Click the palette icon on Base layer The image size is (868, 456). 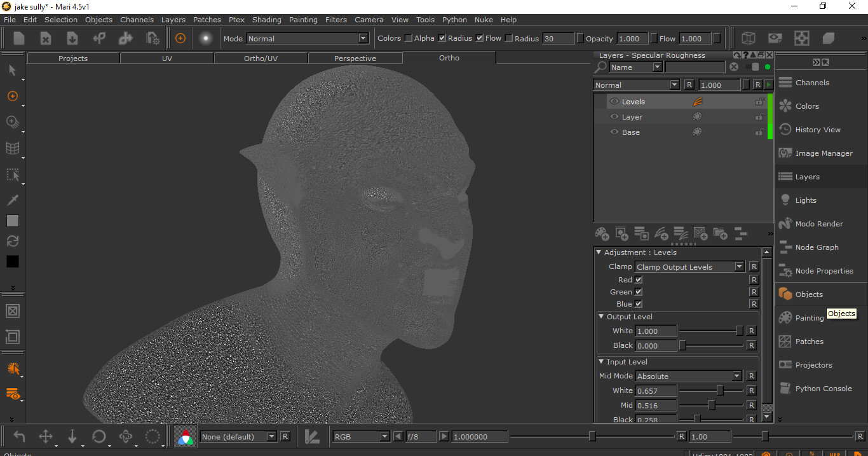pyautogui.click(x=697, y=132)
